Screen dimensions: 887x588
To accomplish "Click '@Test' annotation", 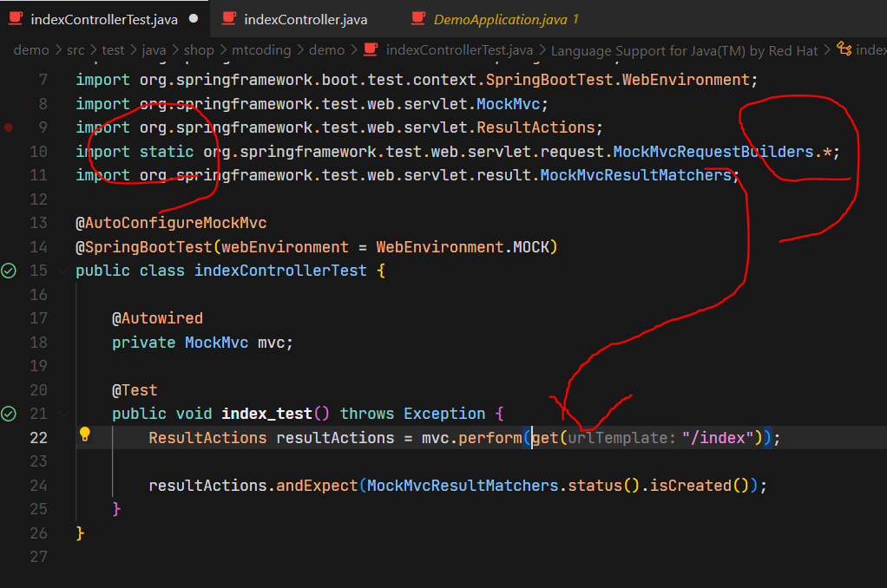I will click(x=135, y=390).
